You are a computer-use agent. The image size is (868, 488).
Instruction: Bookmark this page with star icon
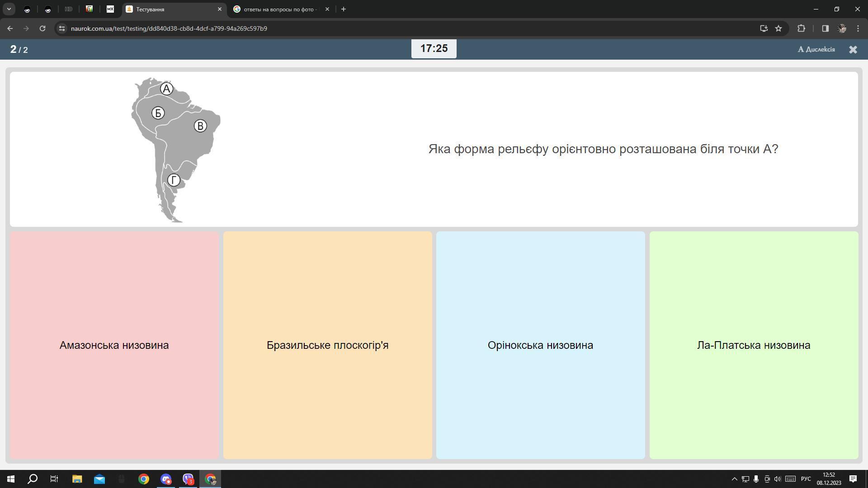point(778,28)
